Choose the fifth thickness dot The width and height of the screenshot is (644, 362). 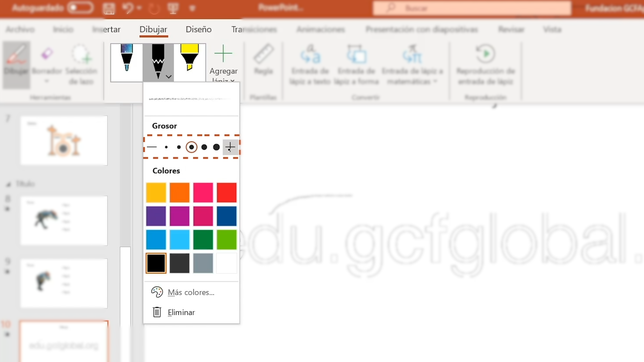click(x=204, y=147)
